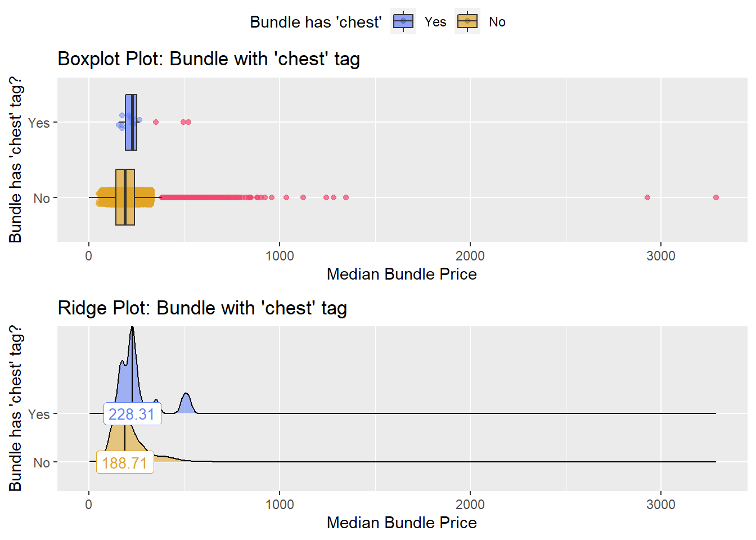Select the 188.71 median label
This screenshot has height=540, width=756.
[125, 462]
